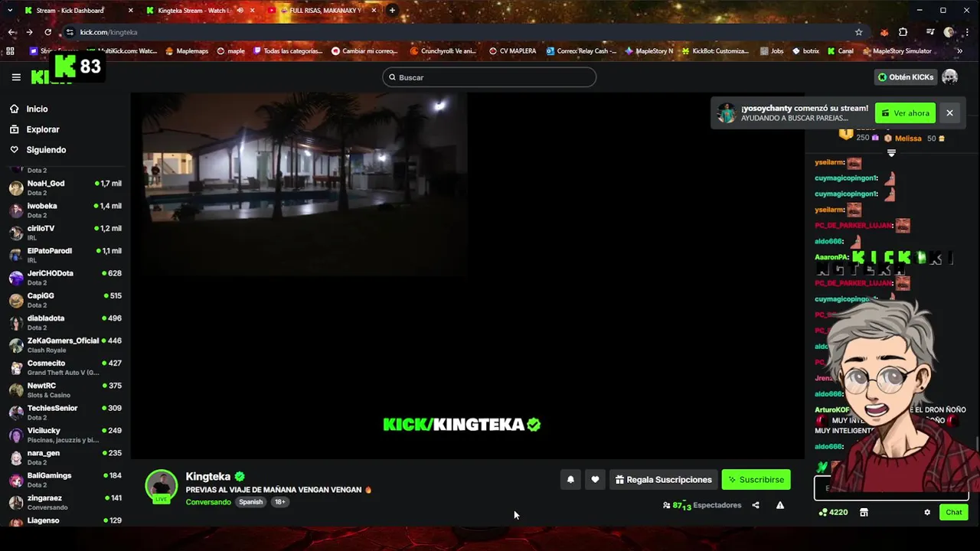Click magnifier icon in search box
Image resolution: width=980 pixels, height=551 pixels.
pos(393,77)
